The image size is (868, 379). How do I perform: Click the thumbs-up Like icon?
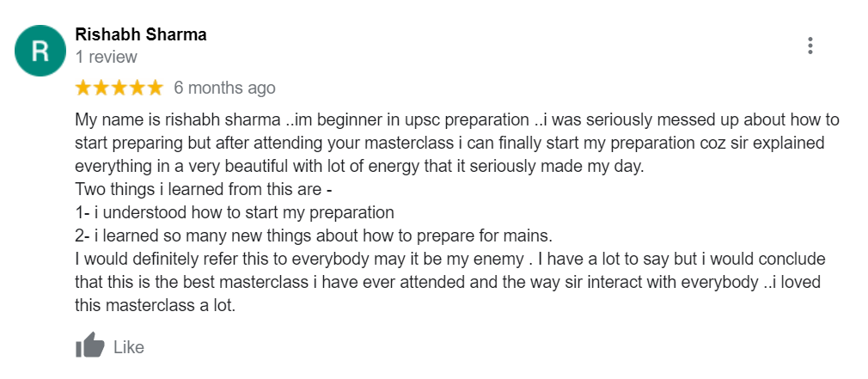point(89,345)
